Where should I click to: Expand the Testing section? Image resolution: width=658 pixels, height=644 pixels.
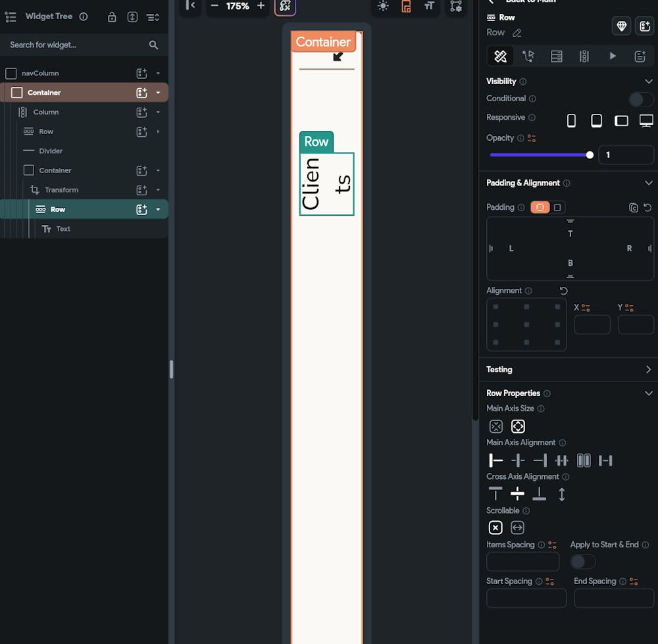coord(648,370)
